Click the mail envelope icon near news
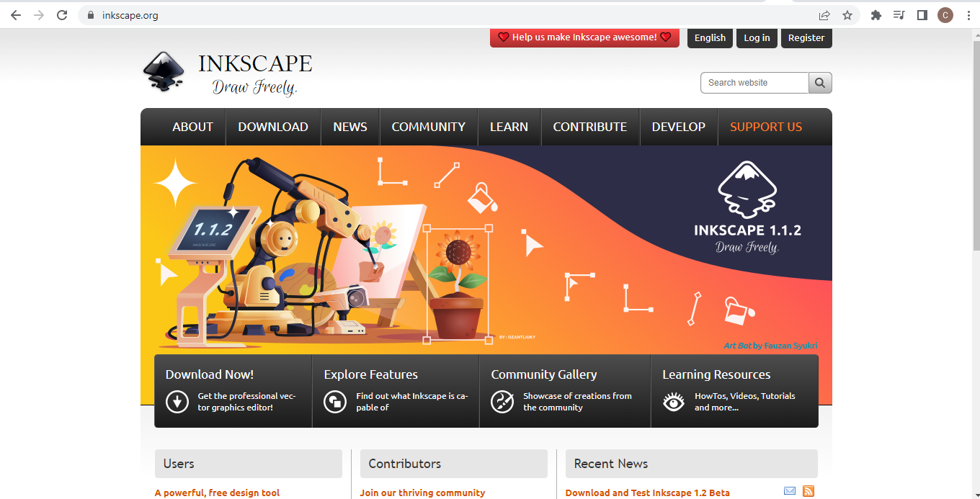980x499 pixels. click(x=790, y=491)
